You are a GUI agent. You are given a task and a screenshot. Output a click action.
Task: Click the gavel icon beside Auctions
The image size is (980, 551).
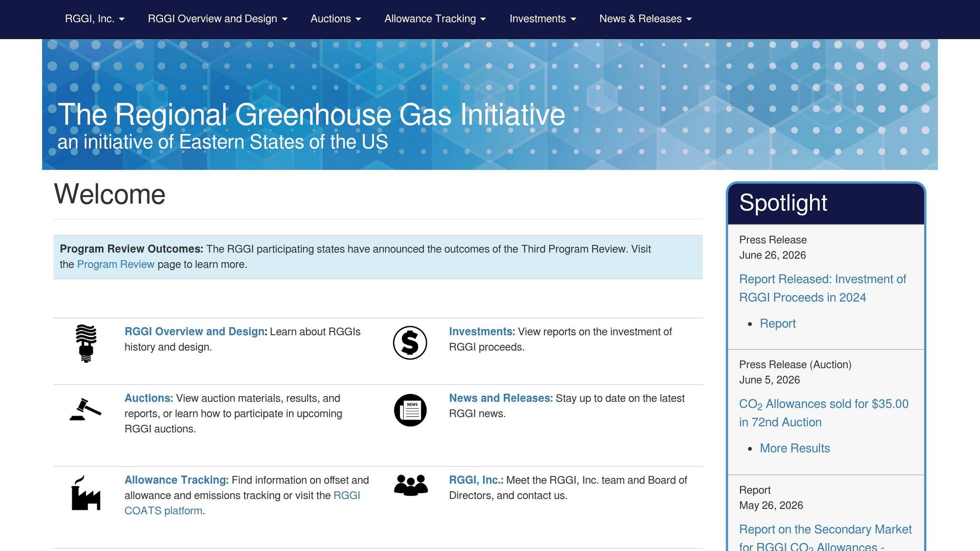point(85,409)
